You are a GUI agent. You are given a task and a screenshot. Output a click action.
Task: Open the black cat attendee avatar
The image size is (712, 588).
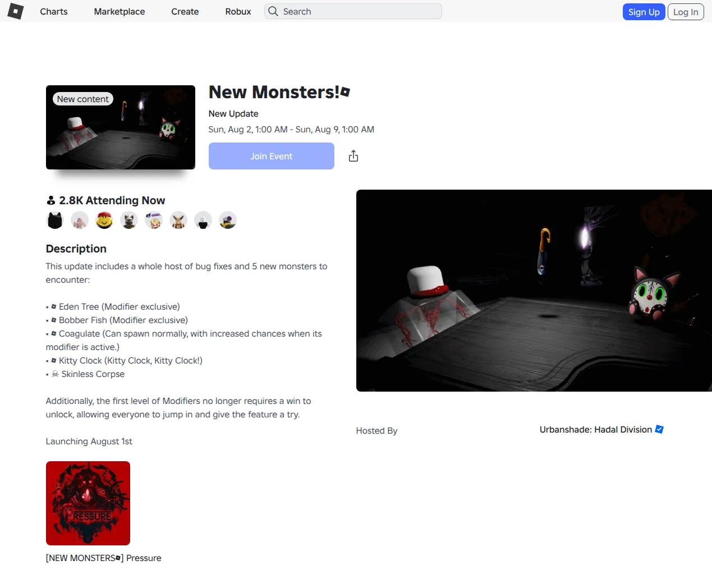tap(55, 220)
